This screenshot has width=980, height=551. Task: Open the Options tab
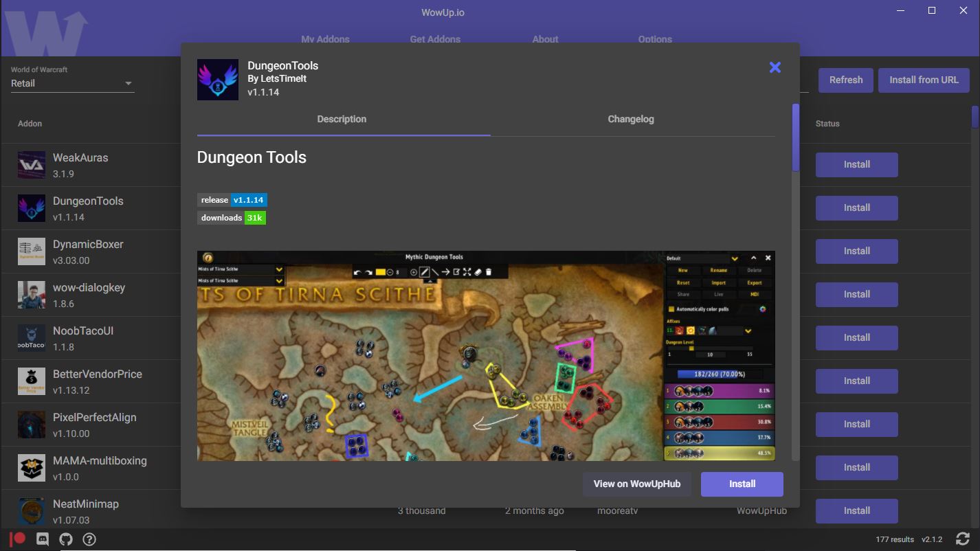655,39
